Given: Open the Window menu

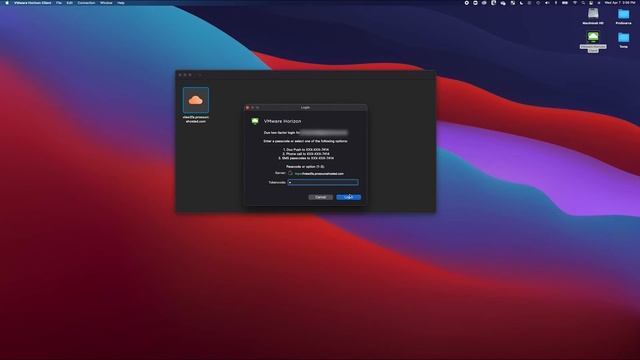Looking at the screenshot, I should [x=106, y=3].
